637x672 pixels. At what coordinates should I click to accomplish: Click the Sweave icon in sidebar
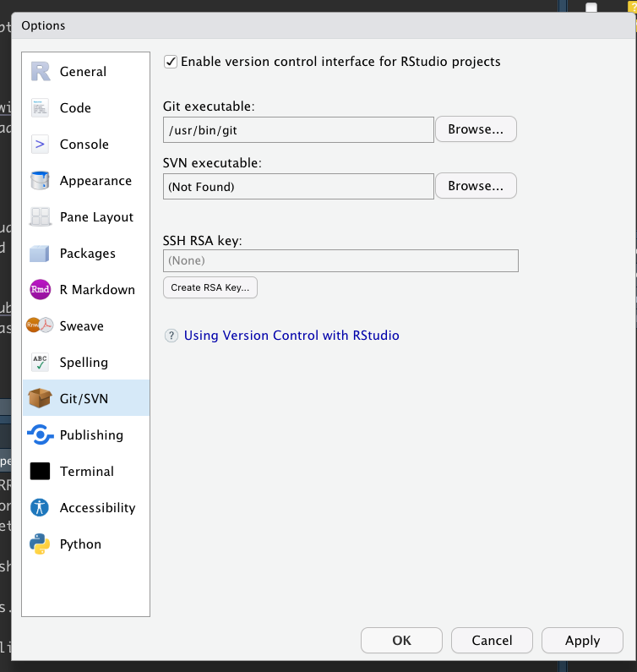point(40,326)
